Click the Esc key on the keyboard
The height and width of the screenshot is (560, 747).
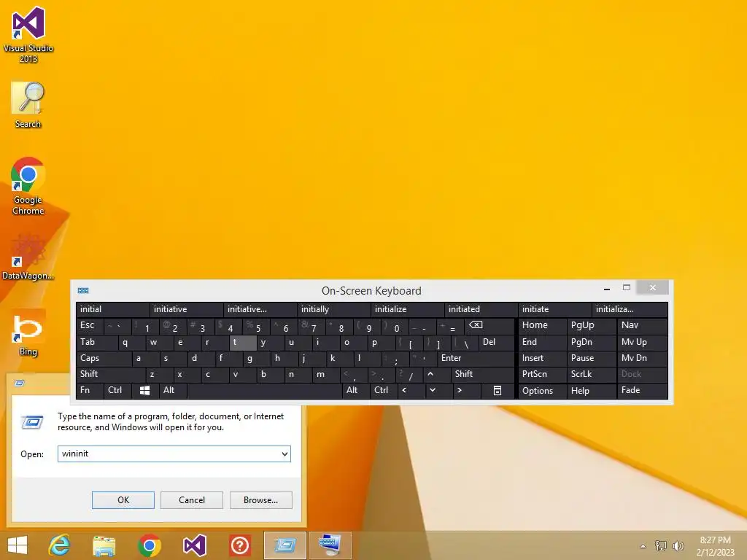[x=90, y=326]
